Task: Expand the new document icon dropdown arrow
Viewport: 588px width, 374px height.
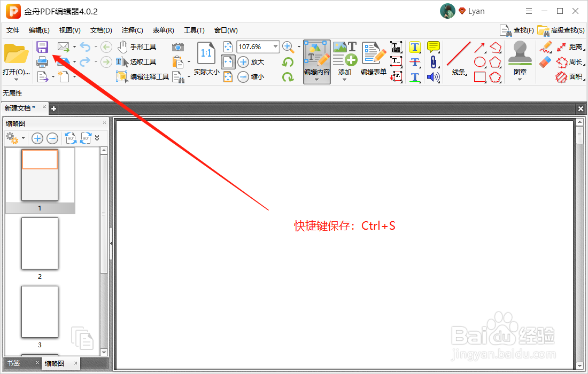Action: [74, 77]
